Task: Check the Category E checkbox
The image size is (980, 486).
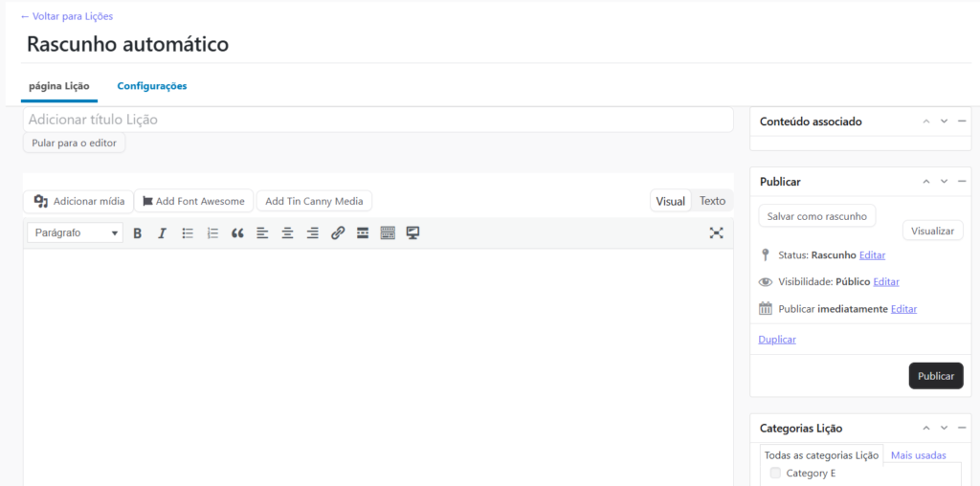Action: click(776, 474)
